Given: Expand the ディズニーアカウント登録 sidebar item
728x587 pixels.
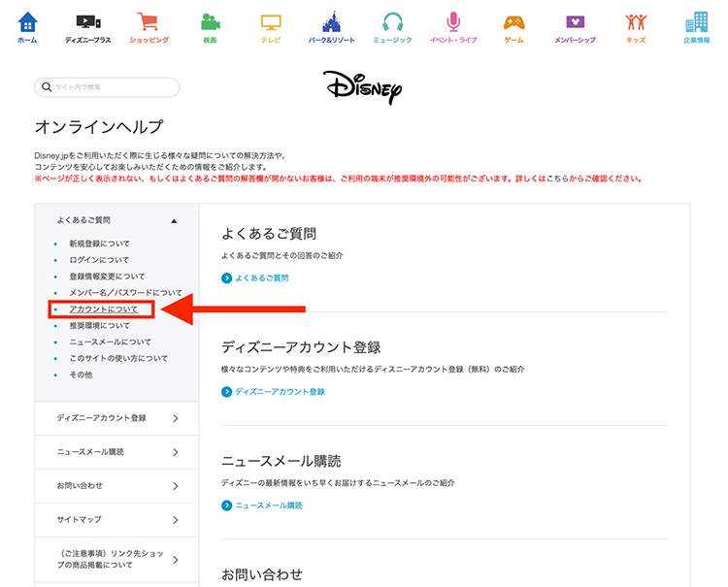Looking at the screenshot, I should point(116,418).
